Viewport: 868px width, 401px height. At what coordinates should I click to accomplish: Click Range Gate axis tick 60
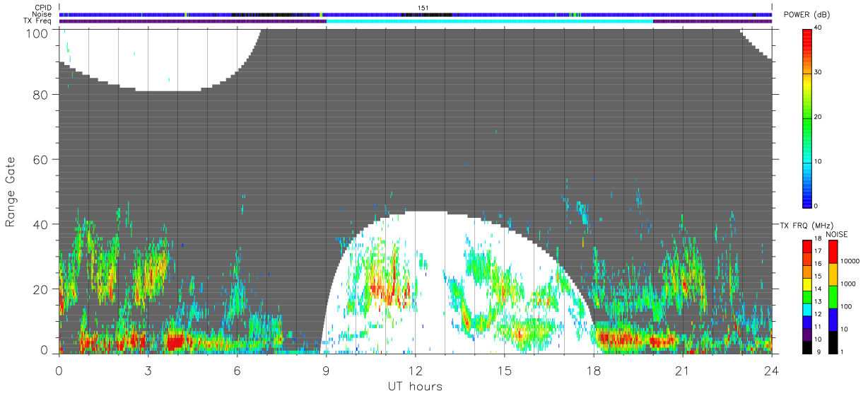(42, 160)
